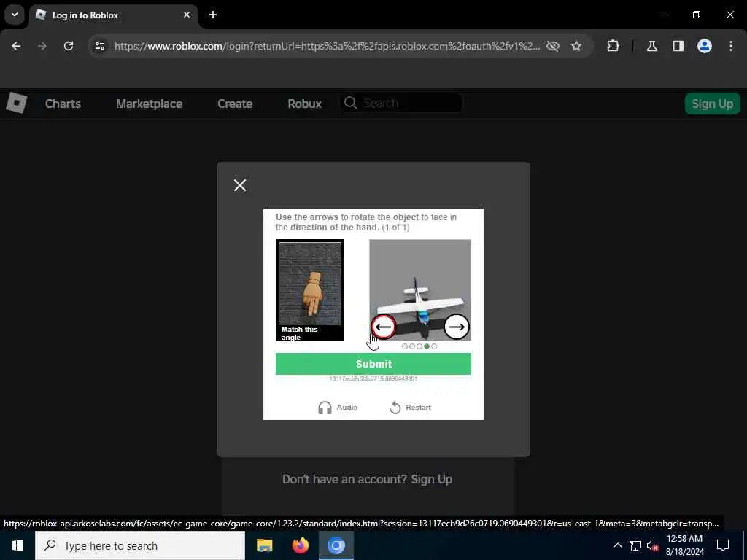Open the Marketplace menu item

click(149, 104)
